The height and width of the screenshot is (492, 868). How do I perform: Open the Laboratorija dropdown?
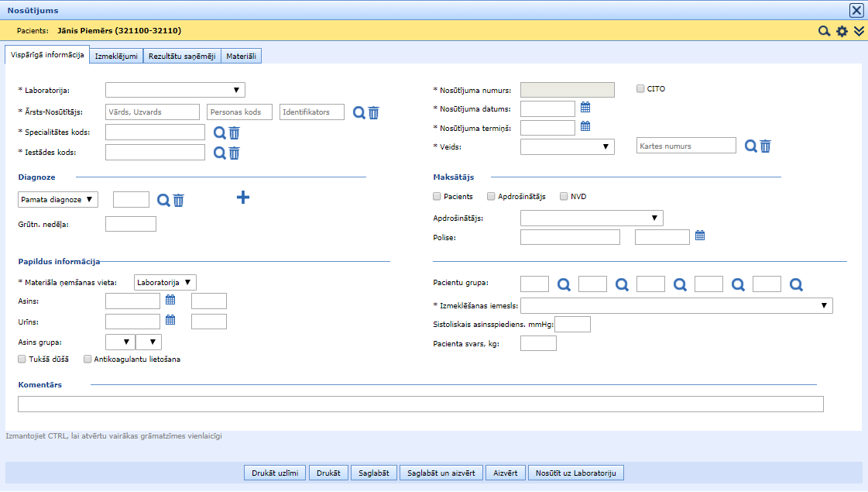tap(175, 90)
